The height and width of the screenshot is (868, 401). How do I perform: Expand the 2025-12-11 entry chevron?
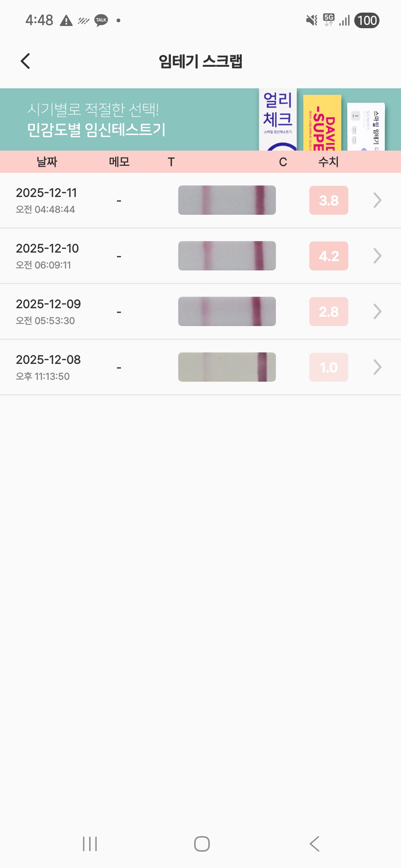click(377, 200)
